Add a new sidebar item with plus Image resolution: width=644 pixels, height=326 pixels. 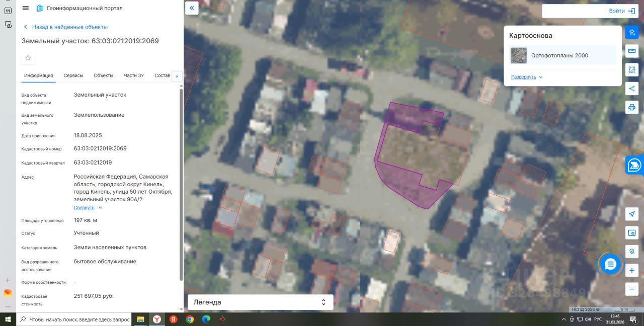[8, 280]
